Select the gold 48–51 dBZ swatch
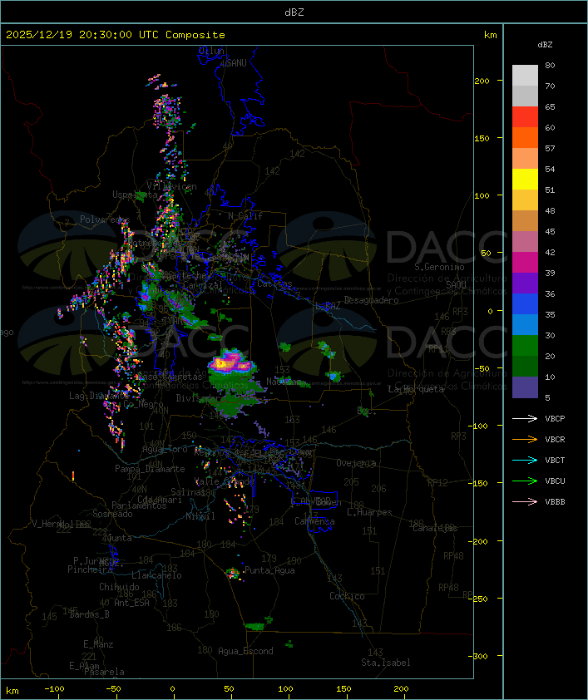The image size is (588, 700). [x=525, y=200]
